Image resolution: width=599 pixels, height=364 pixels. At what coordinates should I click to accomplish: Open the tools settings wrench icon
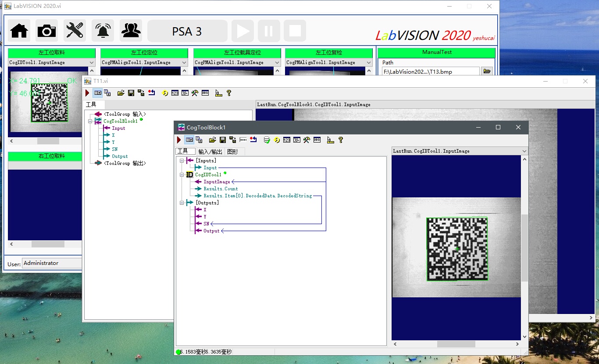[x=75, y=31]
